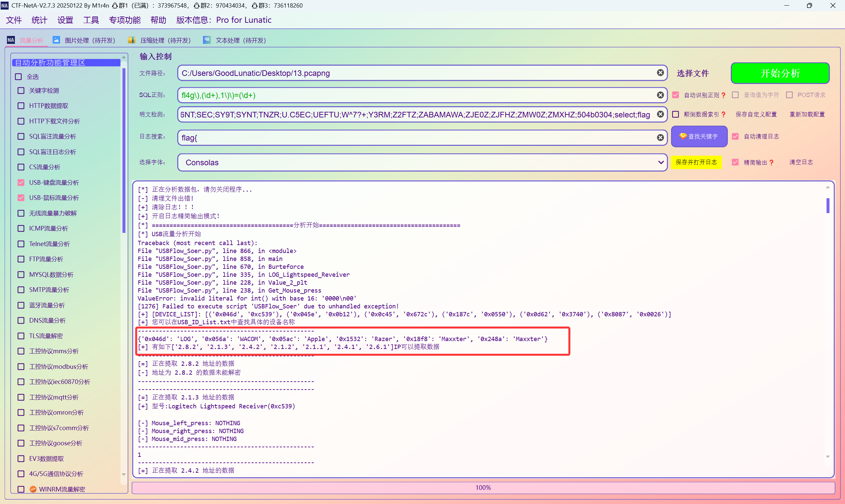This screenshot has height=504, width=845.
Task: Click 选择文件 button
Action: (x=693, y=73)
